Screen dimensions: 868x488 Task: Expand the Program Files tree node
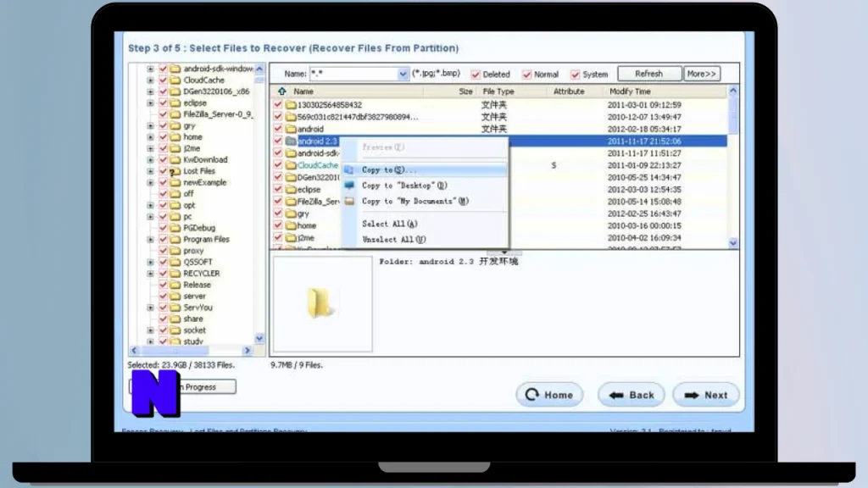click(x=151, y=240)
